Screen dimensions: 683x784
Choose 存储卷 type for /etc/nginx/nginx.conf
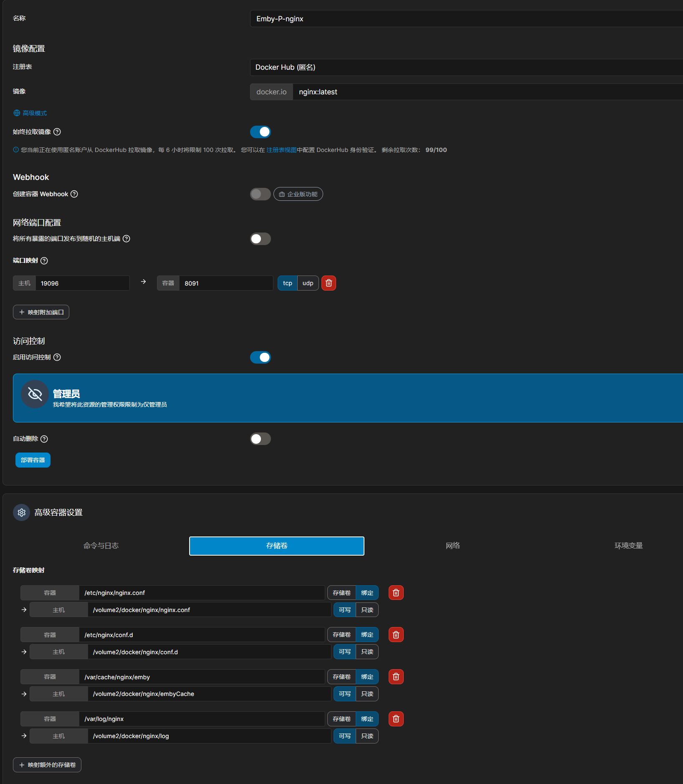tap(342, 593)
